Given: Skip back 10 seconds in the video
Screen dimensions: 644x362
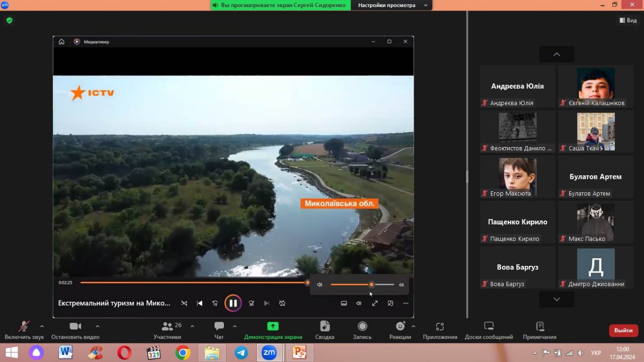Looking at the screenshot, I should pos(215,303).
